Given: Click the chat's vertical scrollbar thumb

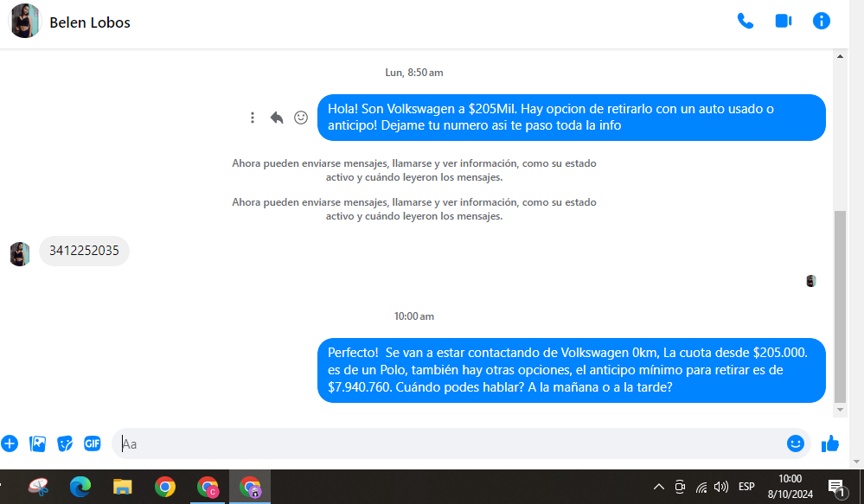Looking at the screenshot, I should tap(840, 303).
